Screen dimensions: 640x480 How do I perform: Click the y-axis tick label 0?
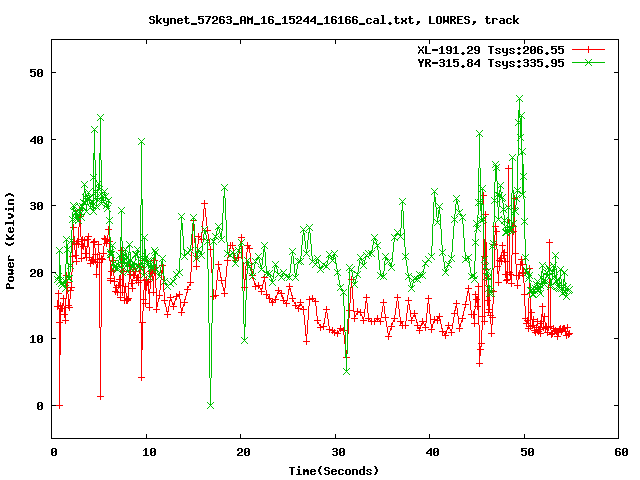click(x=40, y=406)
